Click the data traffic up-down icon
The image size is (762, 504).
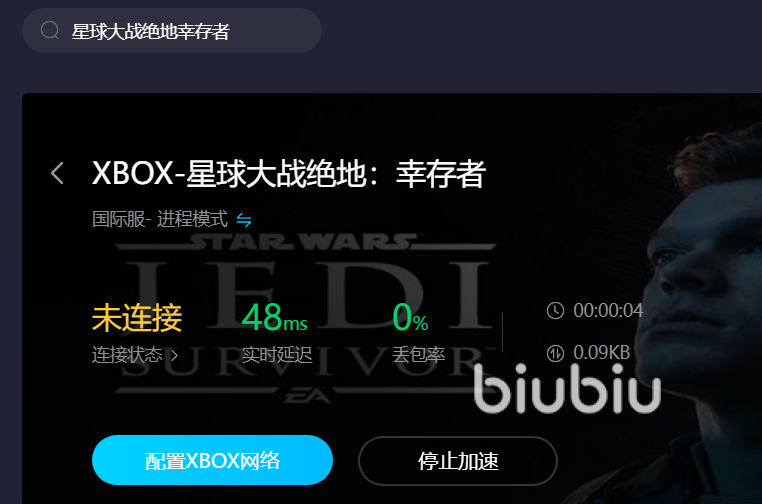coord(555,353)
